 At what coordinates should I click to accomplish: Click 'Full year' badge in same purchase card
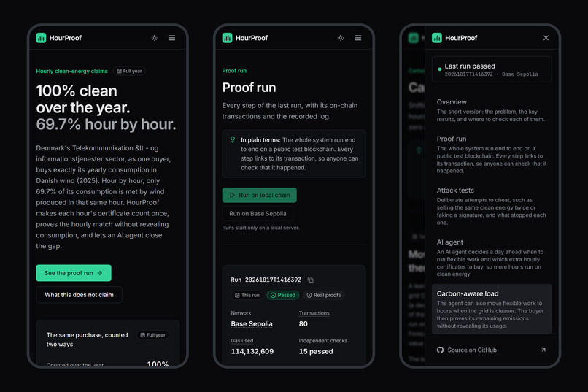[x=152, y=335]
